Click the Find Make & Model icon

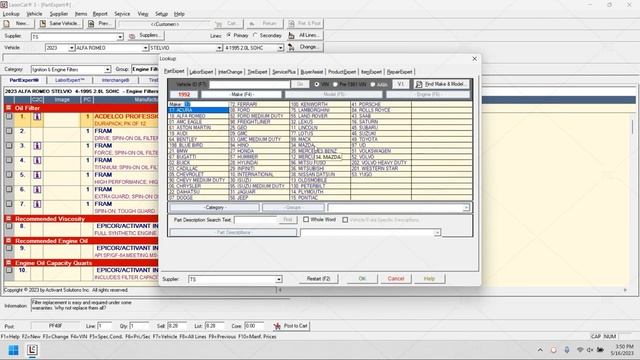(419, 84)
